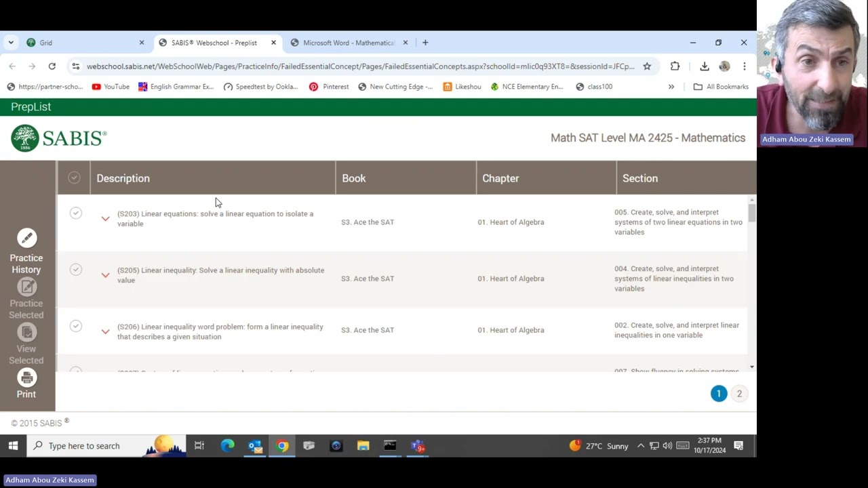This screenshot has height=488, width=868.
Task: Open the Windows Start menu
Action: (x=13, y=446)
